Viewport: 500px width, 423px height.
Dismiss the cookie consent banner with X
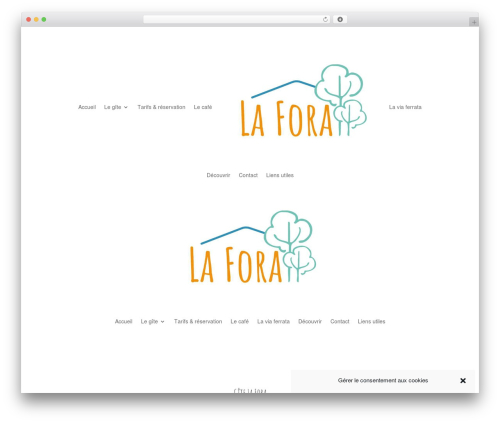[x=463, y=380]
